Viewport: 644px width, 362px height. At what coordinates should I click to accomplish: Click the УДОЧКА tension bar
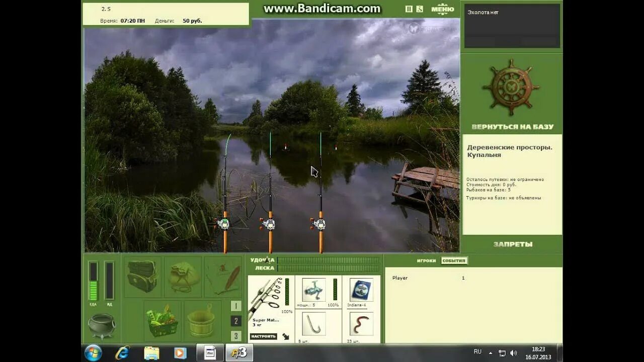click(x=329, y=260)
